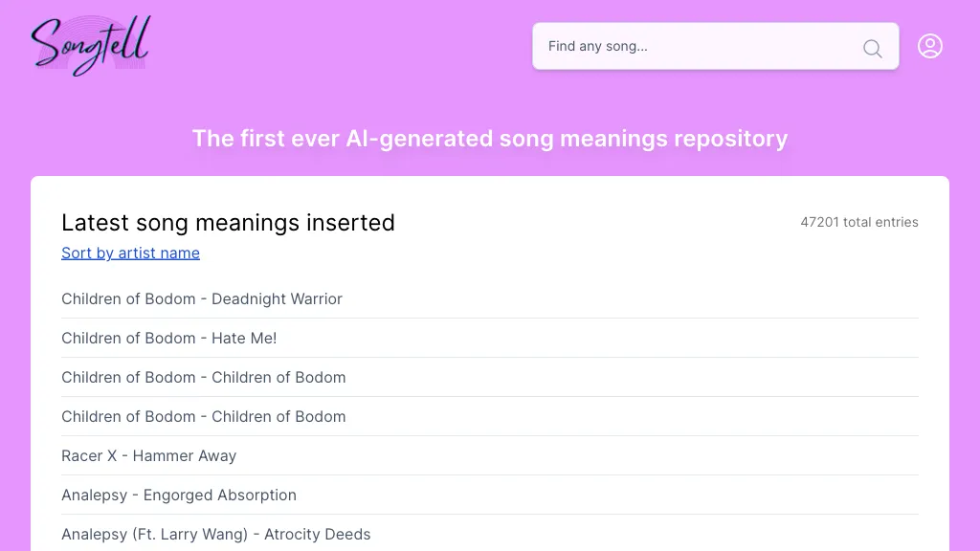Screen dimensions: 980x551
Task: Click the AI-generated song meanings repository tagline
Action: [489, 139]
